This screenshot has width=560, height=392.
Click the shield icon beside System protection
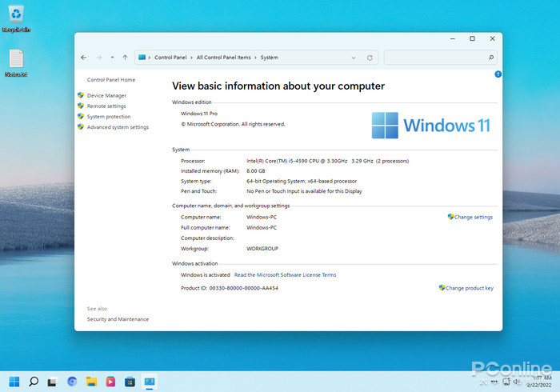tap(81, 116)
